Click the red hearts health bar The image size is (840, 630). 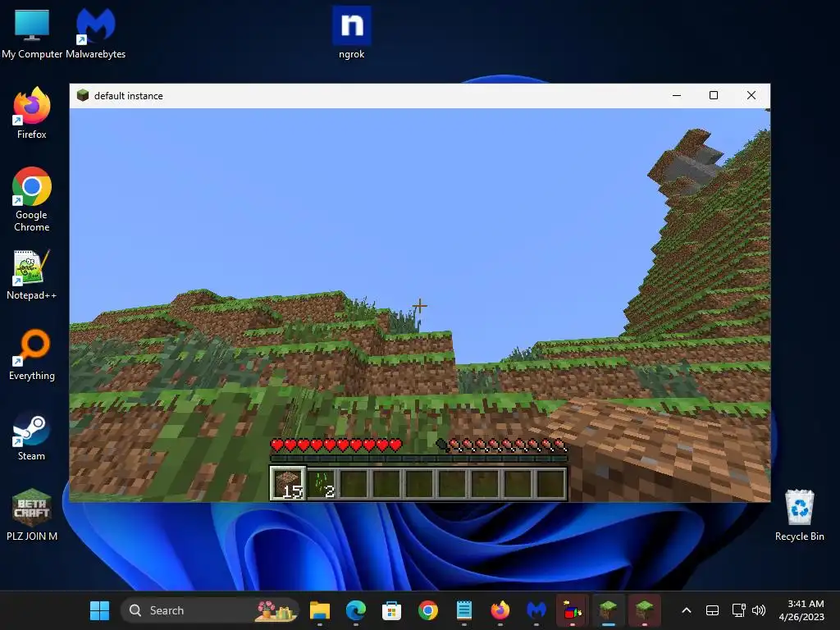pos(336,445)
